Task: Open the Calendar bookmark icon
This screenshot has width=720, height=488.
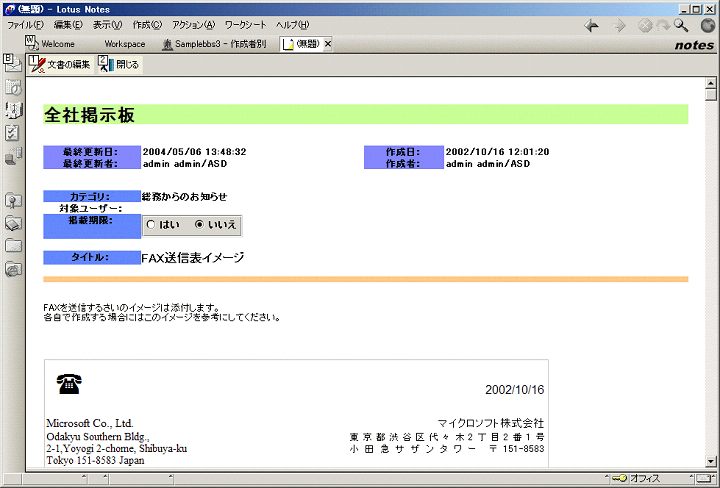Action: click(13, 87)
